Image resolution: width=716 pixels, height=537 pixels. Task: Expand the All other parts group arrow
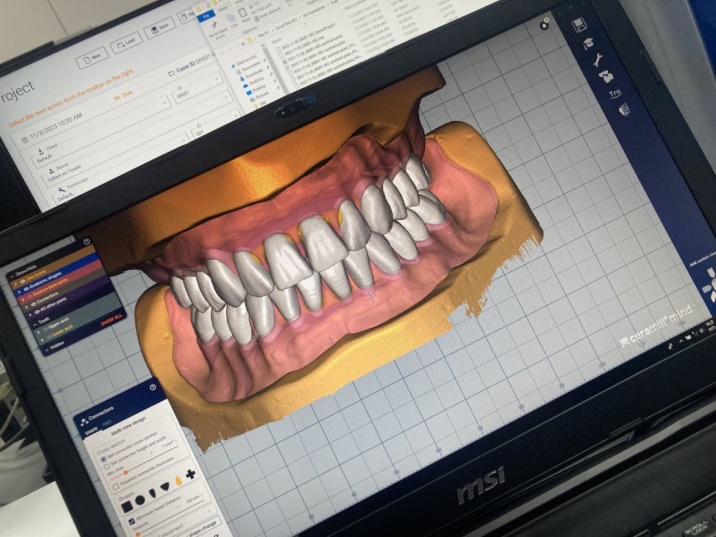pyautogui.click(x=30, y=314)
